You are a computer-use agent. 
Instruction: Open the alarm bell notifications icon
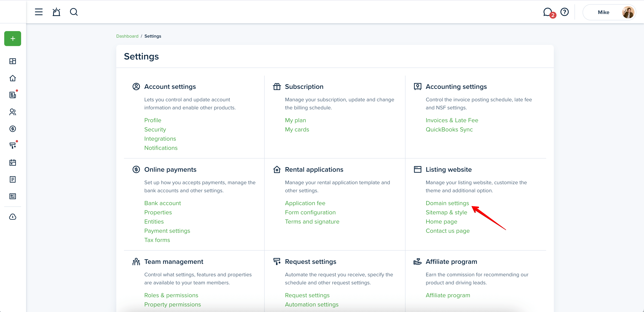pos(56,12)
